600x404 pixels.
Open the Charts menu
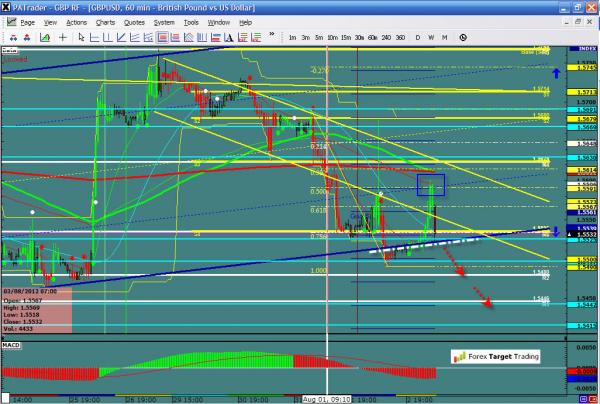[x=105, y=21]
